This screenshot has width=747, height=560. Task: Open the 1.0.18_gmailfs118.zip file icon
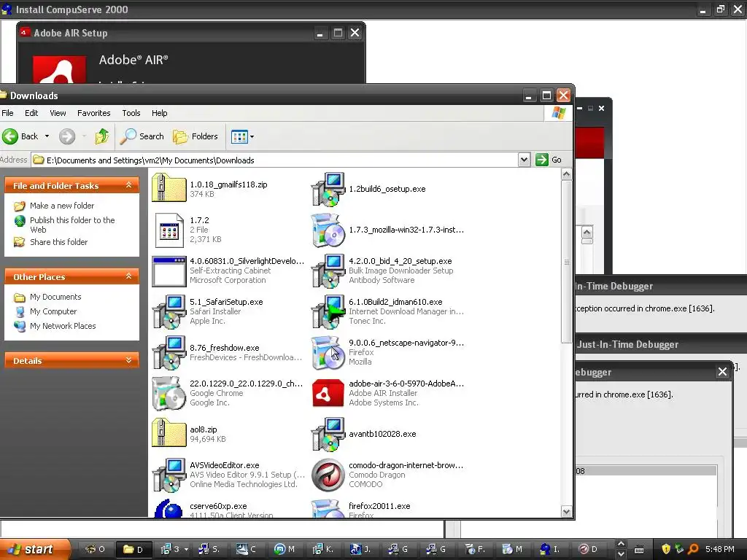pos(169,189)
